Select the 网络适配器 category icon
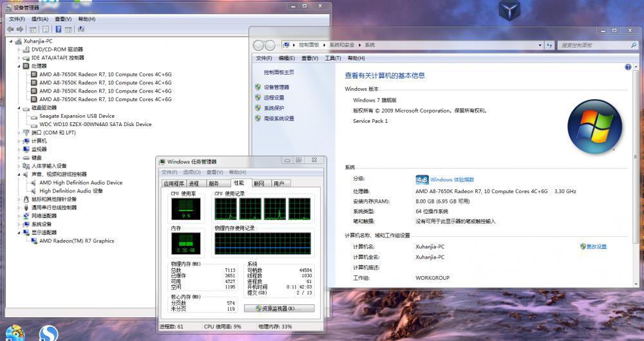The width and height of the screenshot is (644, 341). [26, 216]
